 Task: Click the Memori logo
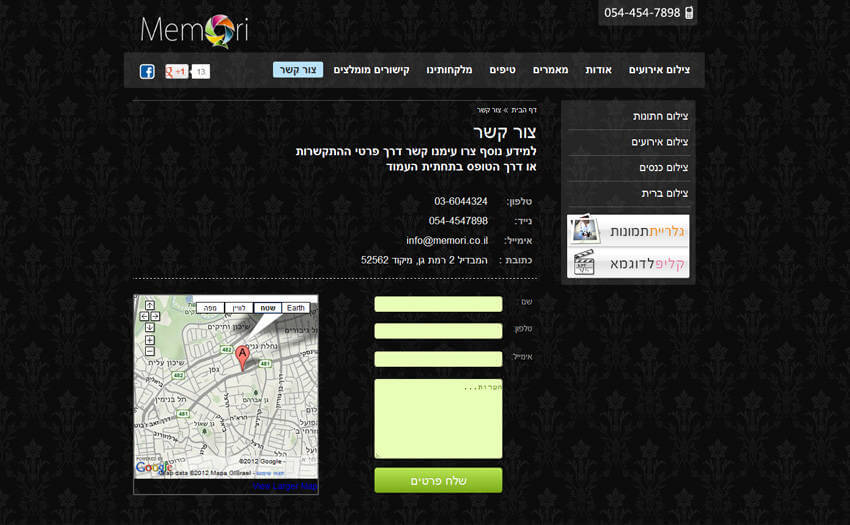click(194, 31)
